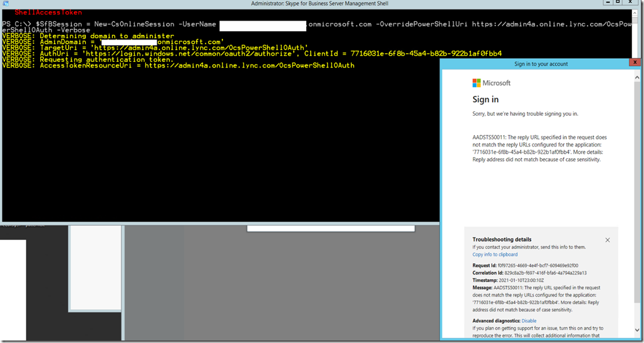
Task: Click the sign-in dialog scrollbar thumb
Action: (637, 193)
